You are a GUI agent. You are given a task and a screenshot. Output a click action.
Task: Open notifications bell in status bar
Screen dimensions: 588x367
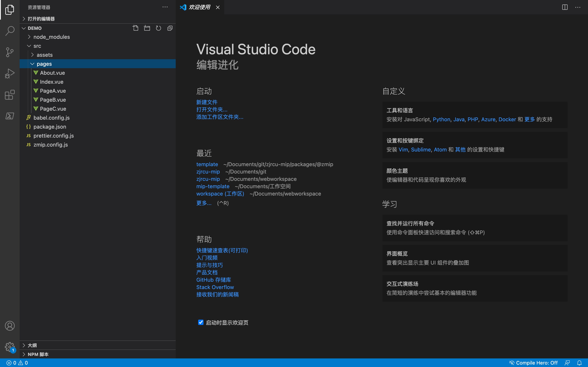coord(579,363)
